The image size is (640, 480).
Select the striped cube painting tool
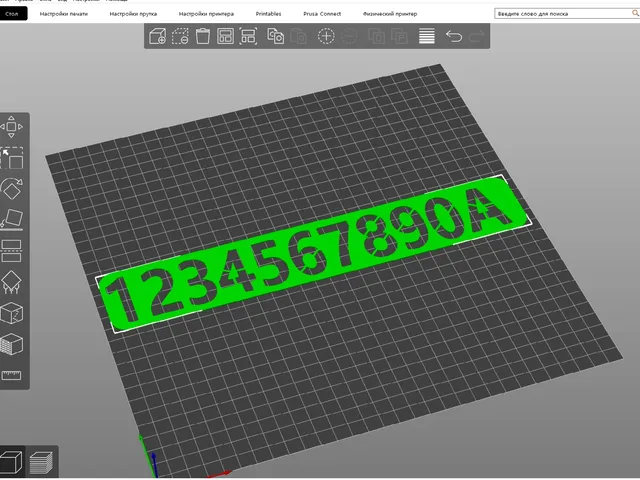coord(11,344)
